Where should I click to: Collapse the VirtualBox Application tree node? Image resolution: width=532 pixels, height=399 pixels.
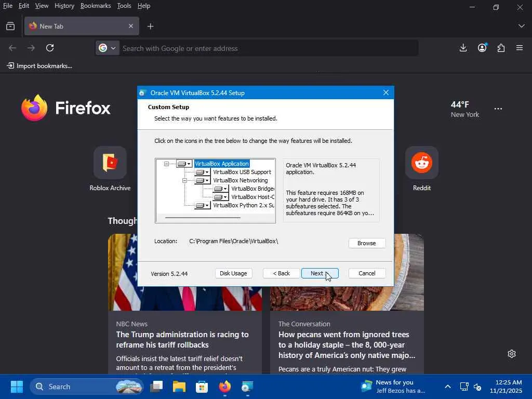pyautogui.click(x=166, y=164)
